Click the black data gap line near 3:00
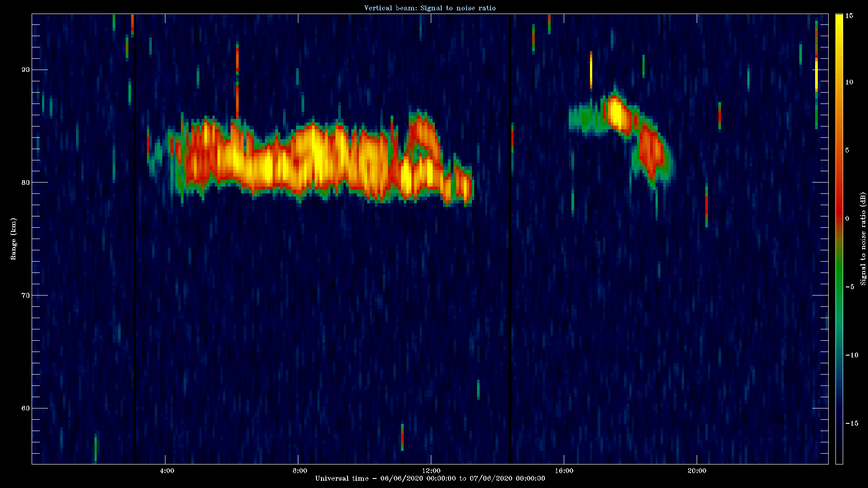Image resolution: width=868 pixels, height=488 pixels. coord(134,239)
